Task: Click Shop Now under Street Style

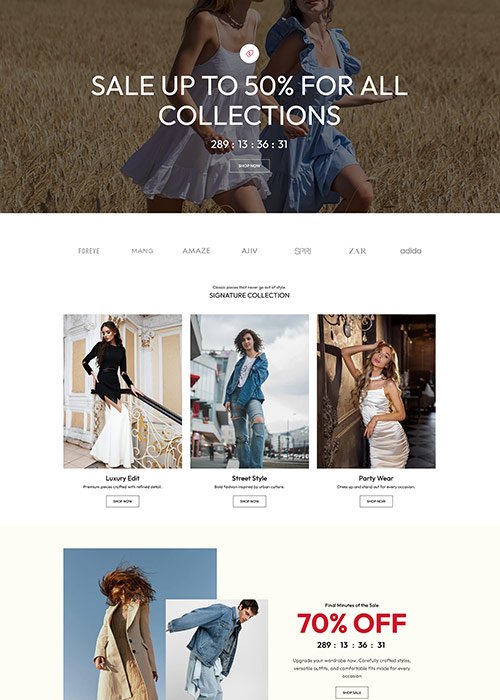Action: [x=250, y=501]
